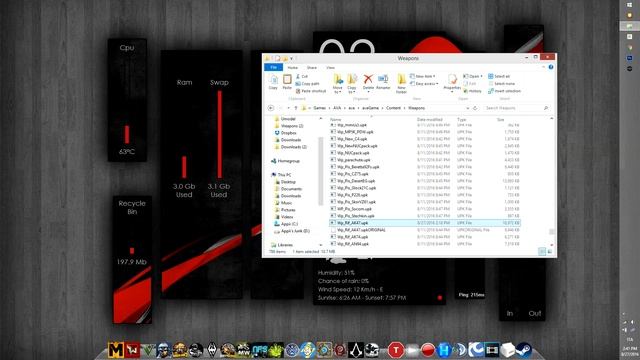This screenshot has height=360, width=640.
Task: Open the Copy to dropdown
Action: [352, 84]
